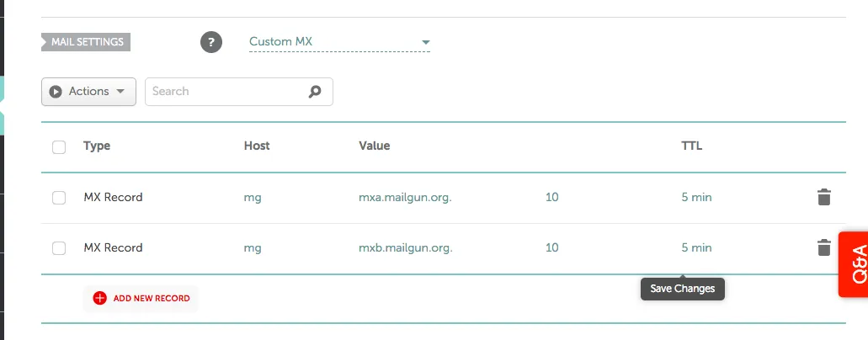Delete the mxa.mailgun.org MX record

click(823, 198)
